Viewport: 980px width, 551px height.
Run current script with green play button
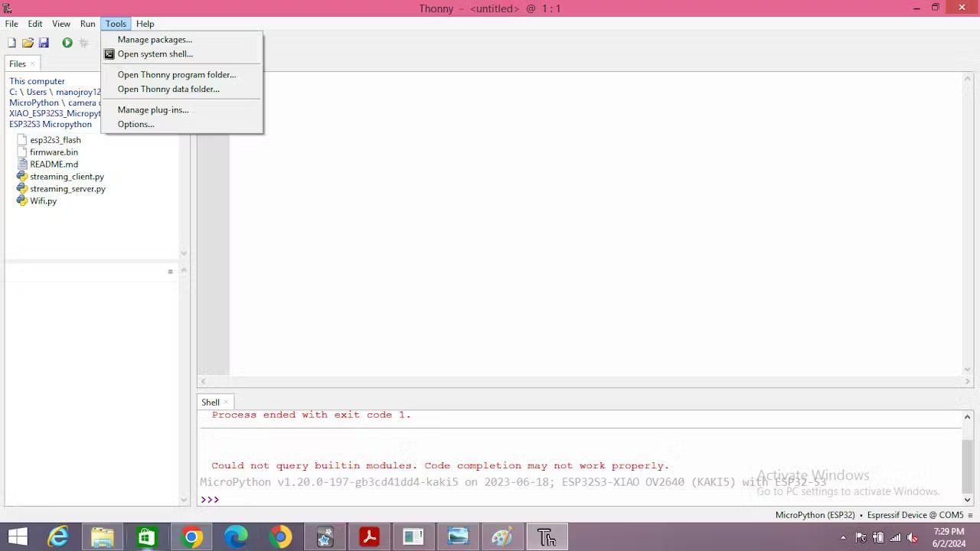(67, 43)
